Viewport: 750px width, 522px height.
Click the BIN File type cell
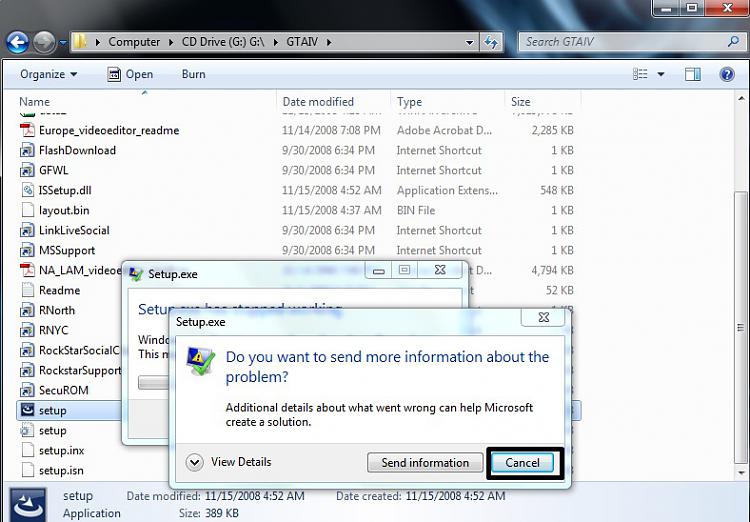point(416,211)
